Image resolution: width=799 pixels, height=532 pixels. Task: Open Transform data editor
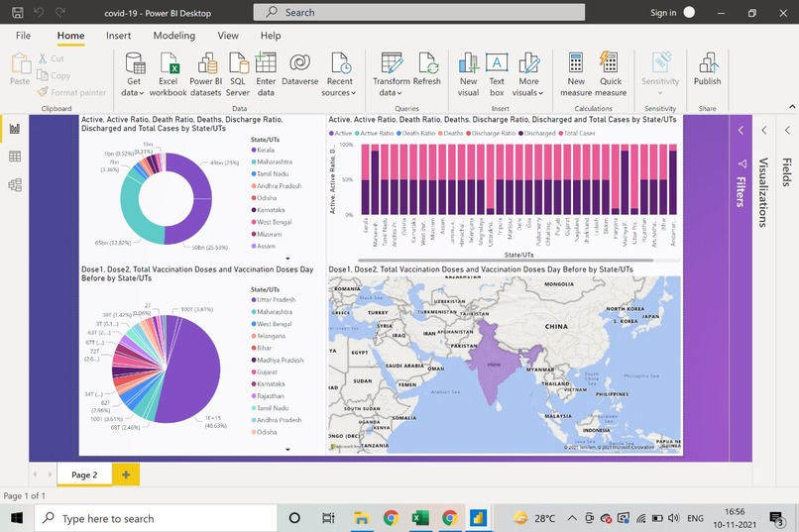coord(392,74)
